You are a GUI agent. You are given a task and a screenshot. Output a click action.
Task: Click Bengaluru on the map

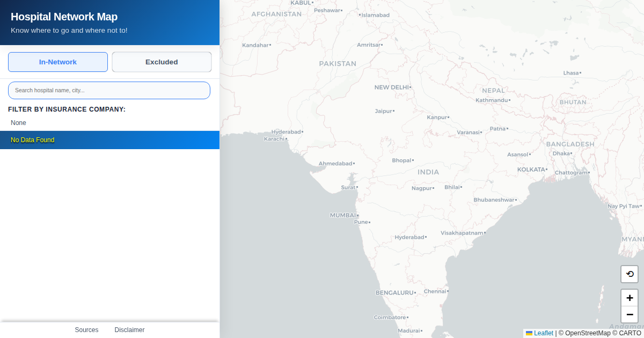[416, 293]
